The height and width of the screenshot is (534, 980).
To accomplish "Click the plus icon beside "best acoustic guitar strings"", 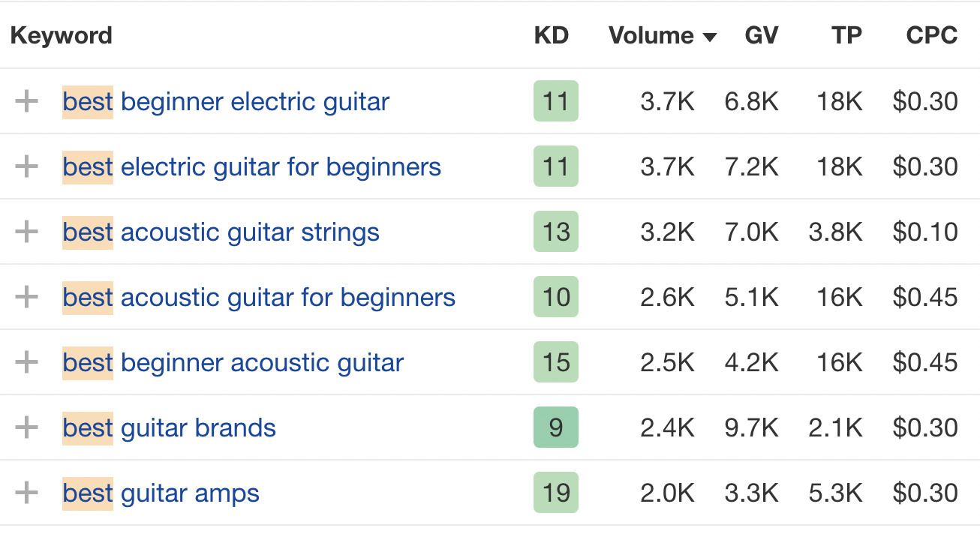I will tap(27, 232).
